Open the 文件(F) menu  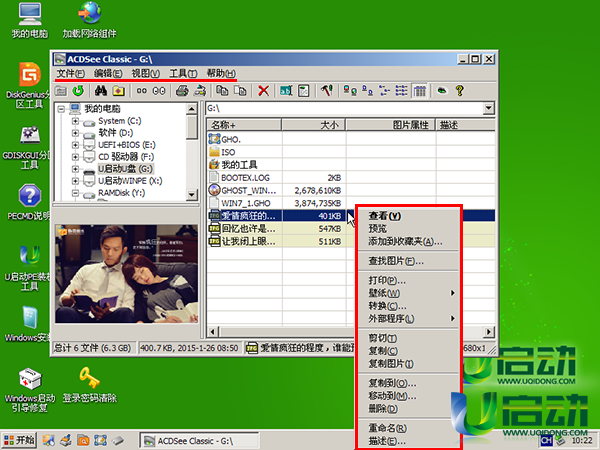point(71,73)
